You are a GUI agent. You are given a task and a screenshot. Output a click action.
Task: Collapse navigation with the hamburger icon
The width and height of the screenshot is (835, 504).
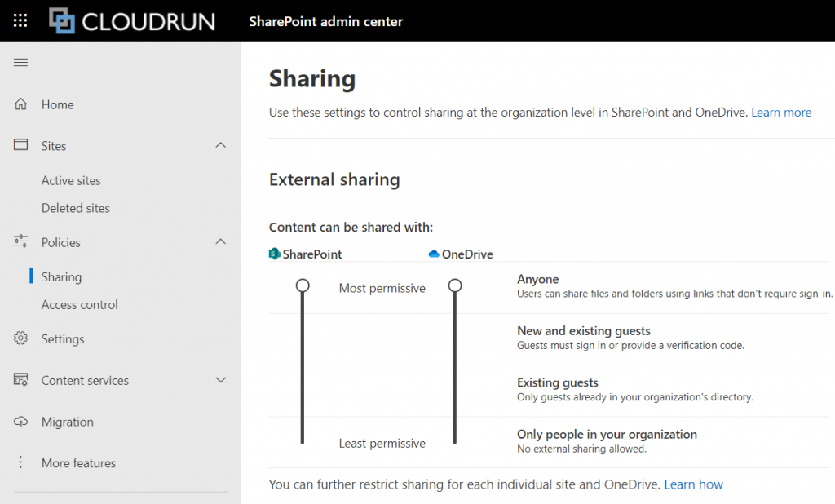[x=21, y=63]
